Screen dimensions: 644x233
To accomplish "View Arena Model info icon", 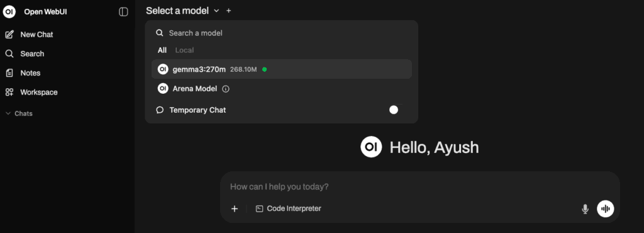I will [x=226, y=89].
